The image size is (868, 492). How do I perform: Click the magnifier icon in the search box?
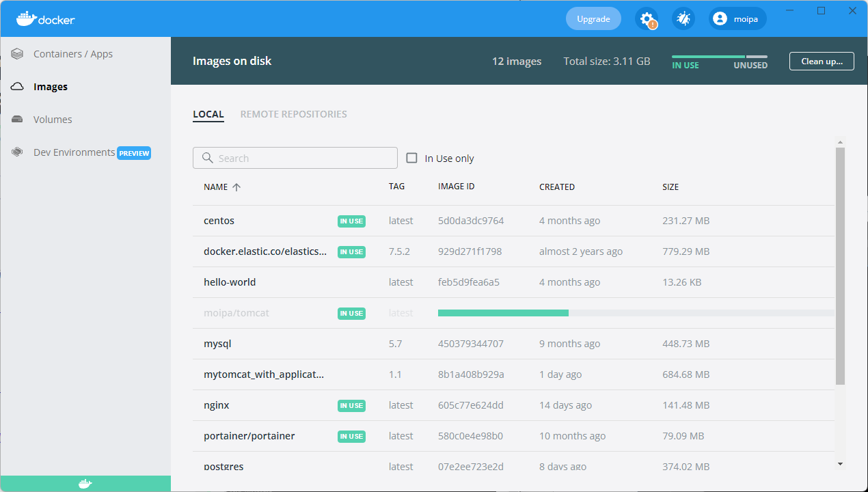pyautogui.click(x=207, y=158)
